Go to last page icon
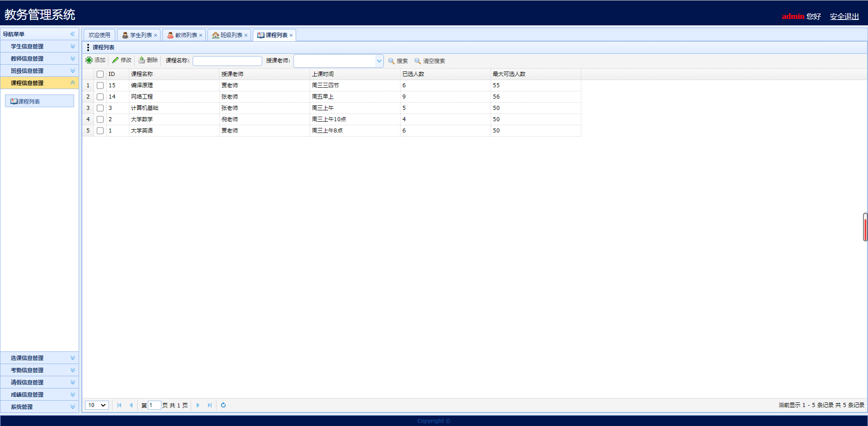 click(210, 405)
